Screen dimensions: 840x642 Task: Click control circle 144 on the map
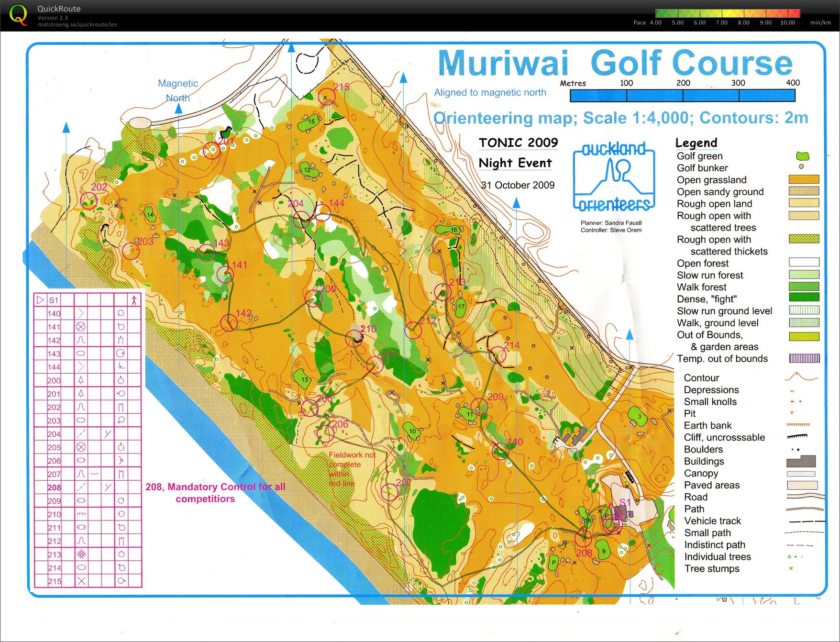point(322,212)
